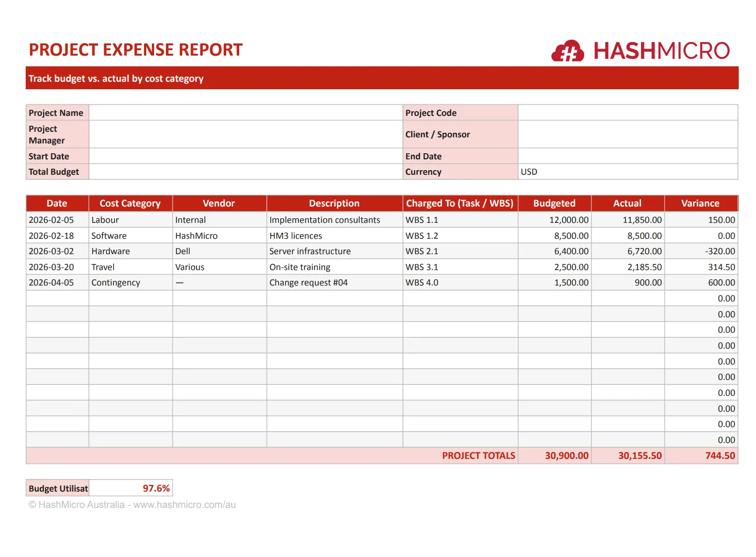
Task: Open the www.hashmicro.com/au footer link
Action: pos(185,505)
